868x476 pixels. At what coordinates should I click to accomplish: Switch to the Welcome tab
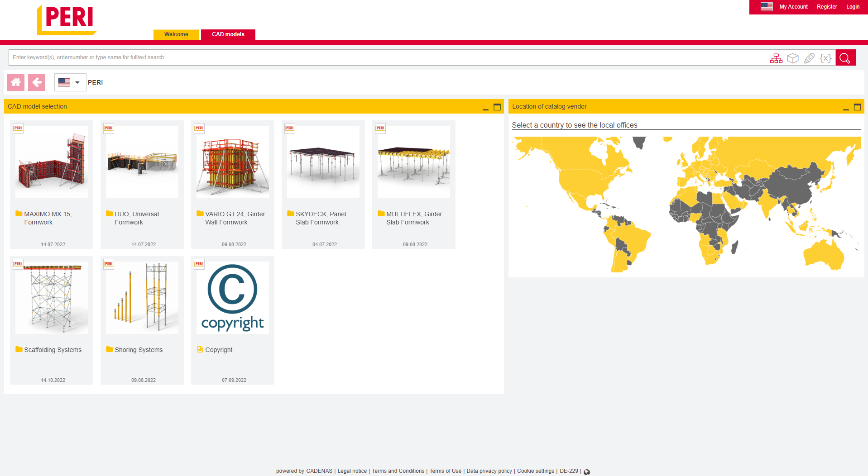click(x=176, y=34)
